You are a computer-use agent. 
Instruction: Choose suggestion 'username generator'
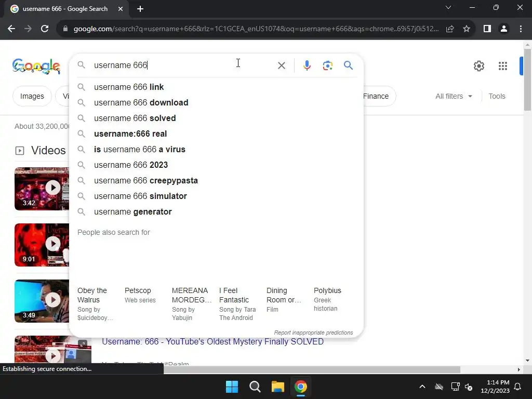coord(217,212)
